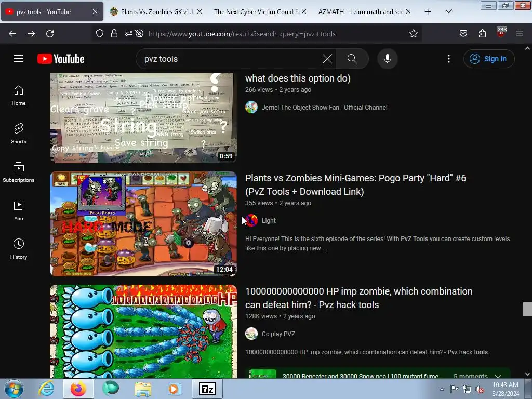
Task: Close the Plants Vs. Zombies GK tab
Action: (x=199, y=11)
